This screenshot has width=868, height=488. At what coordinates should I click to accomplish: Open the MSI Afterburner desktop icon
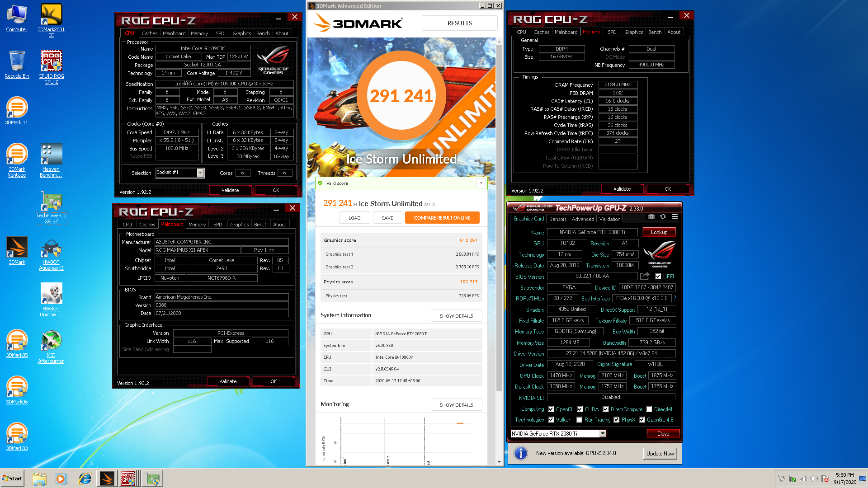coord(51,347)
